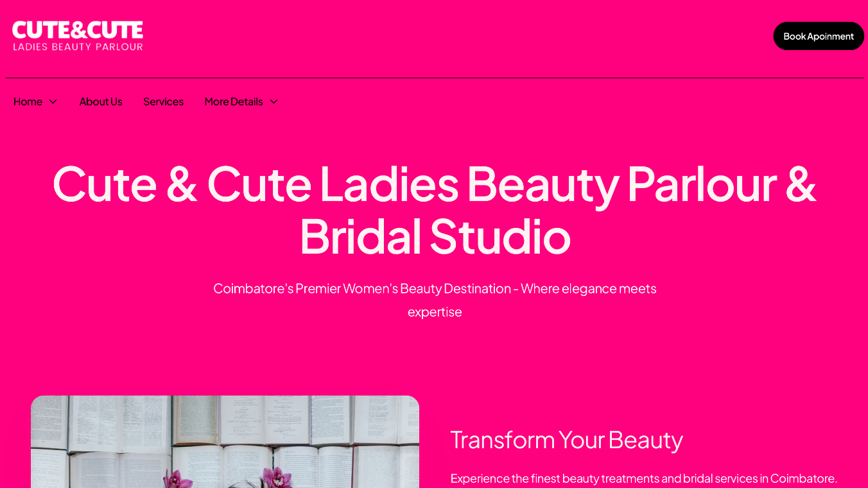Expand the More Details chevron arrow
Viewport: 868px width, 488px height.
pyautogui.click(x=274, y=101)
